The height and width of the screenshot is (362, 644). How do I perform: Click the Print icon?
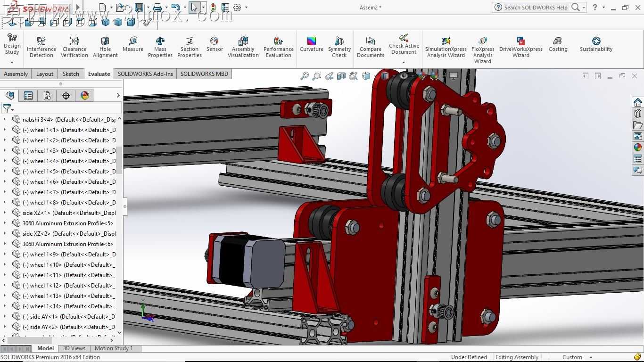coord(157,8)
